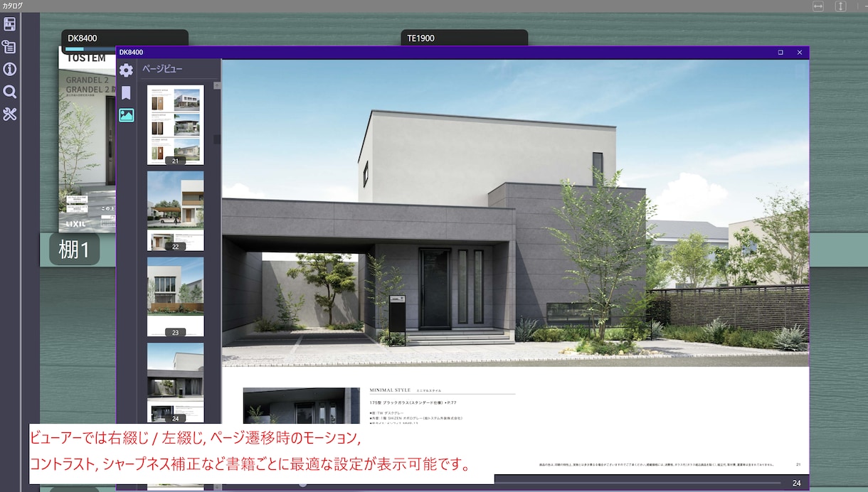This screenshot has height=492, width=868.
Task: Select the page view image icon
Action: [127, 115]
